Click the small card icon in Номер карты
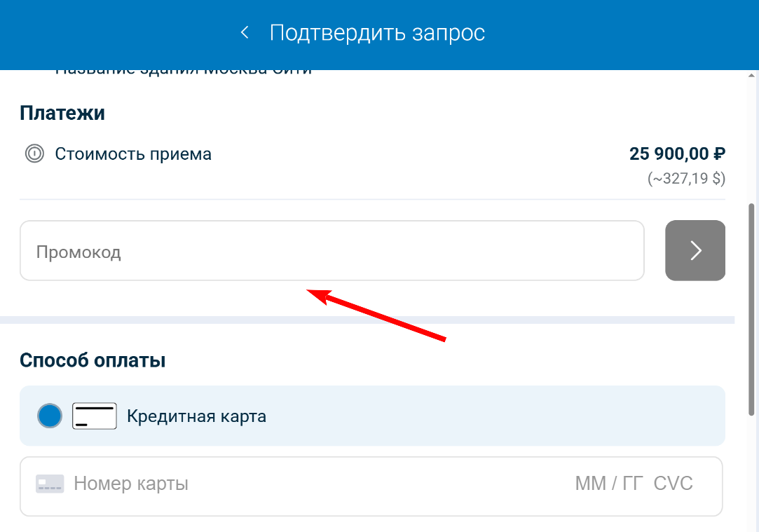 tap(50, 484)
